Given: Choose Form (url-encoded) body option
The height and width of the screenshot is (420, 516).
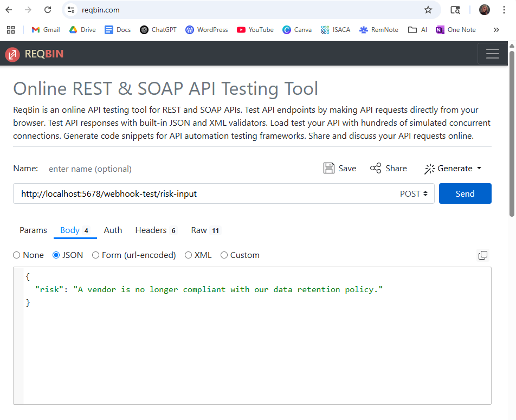Looking at the screenshot, I should [x=96, y=255].
